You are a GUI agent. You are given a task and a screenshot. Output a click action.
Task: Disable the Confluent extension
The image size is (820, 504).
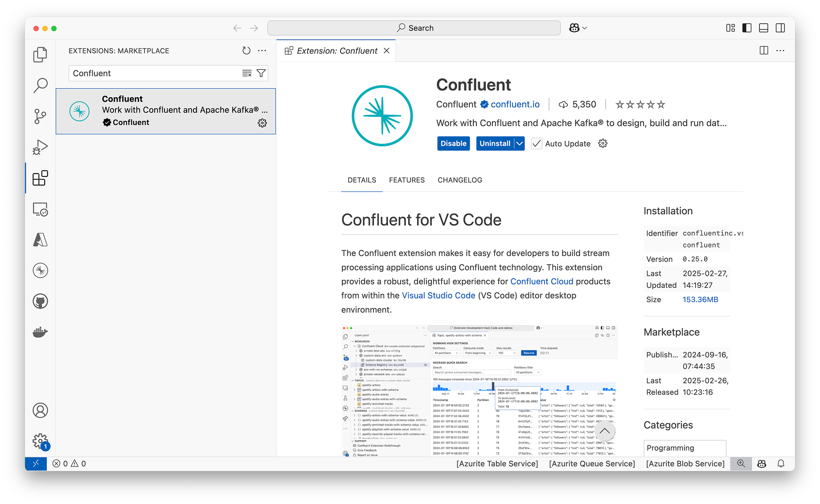(454, 143)
